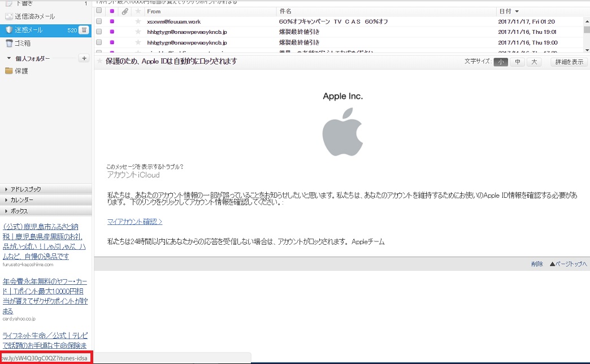The width and height of the screenshot is (590, 364).
Task: Open the 60%オフキャンペーン TV CAS message
Action: (333, 22)
